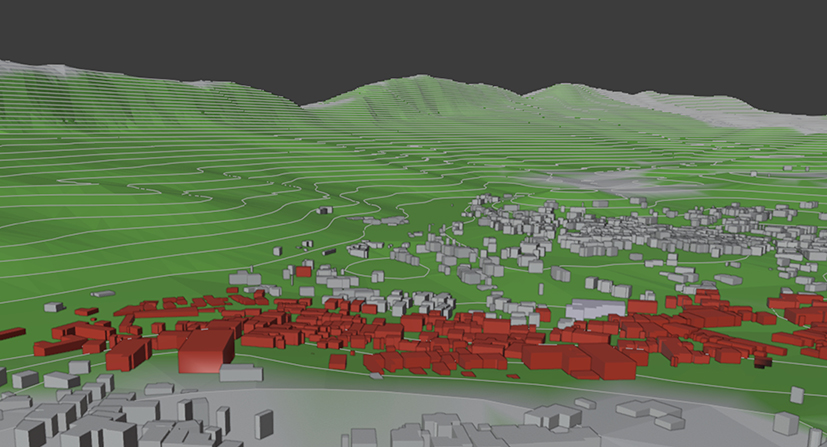The width and height of the screenshot is (827, 447).
Task: Select the small red building among gray buildings
Action: [302, 270]
